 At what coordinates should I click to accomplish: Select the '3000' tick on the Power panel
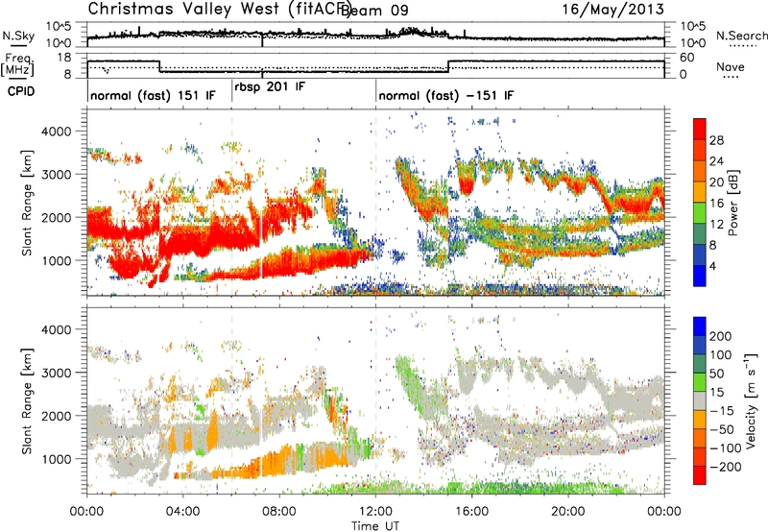click(x=56, y=175)
